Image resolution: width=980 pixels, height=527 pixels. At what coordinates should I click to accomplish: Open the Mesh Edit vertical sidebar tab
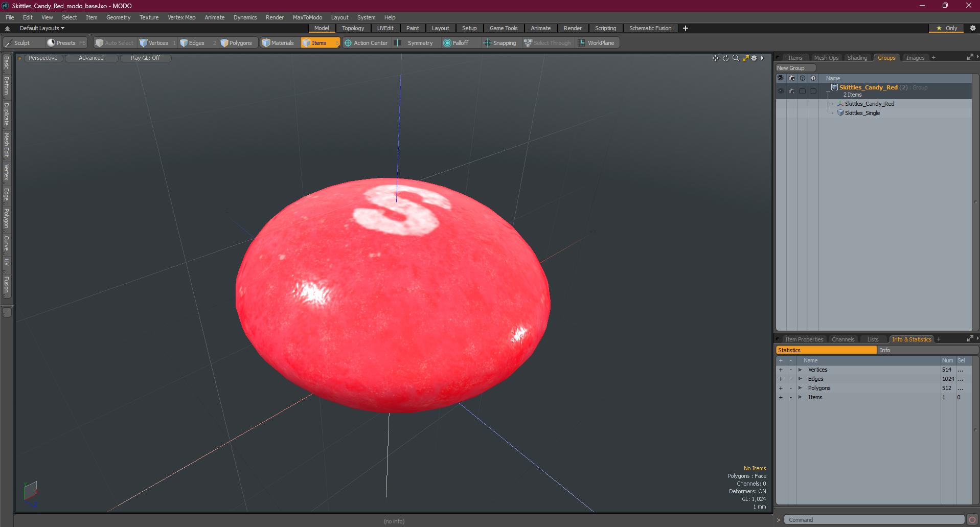[x=7, y=145]
